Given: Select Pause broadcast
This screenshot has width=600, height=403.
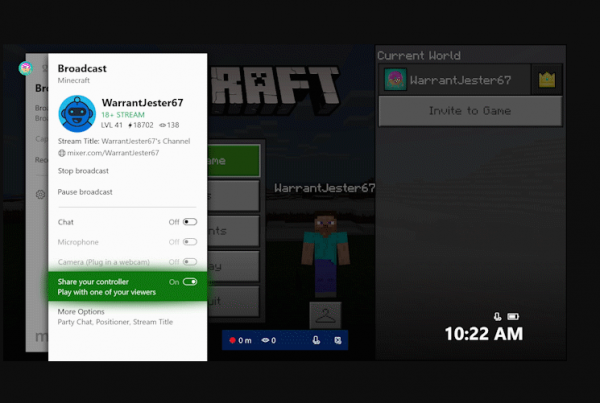Looking at the screenshot, I should pyautogui.click(x=85, y=192).
